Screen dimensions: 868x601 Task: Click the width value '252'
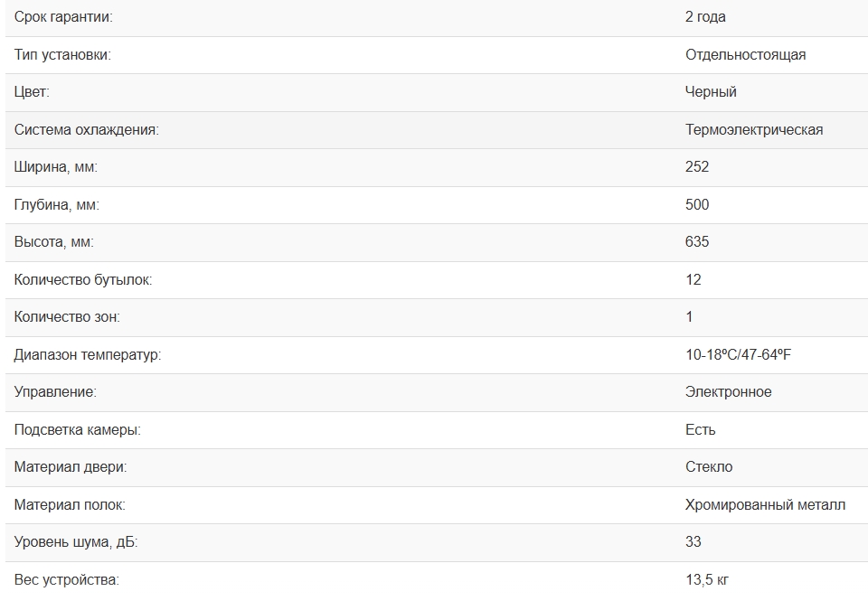(x=697, y=167)
